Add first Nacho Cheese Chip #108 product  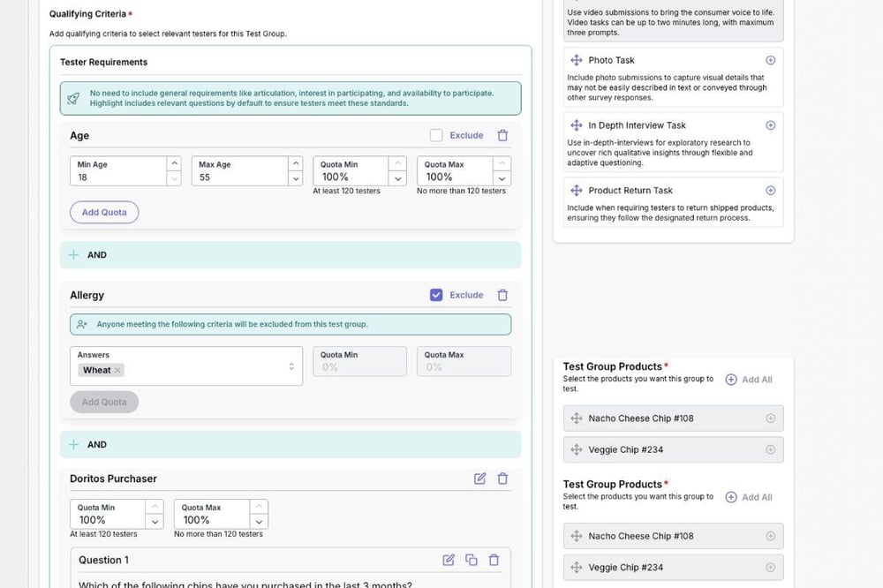click(770, 418)
